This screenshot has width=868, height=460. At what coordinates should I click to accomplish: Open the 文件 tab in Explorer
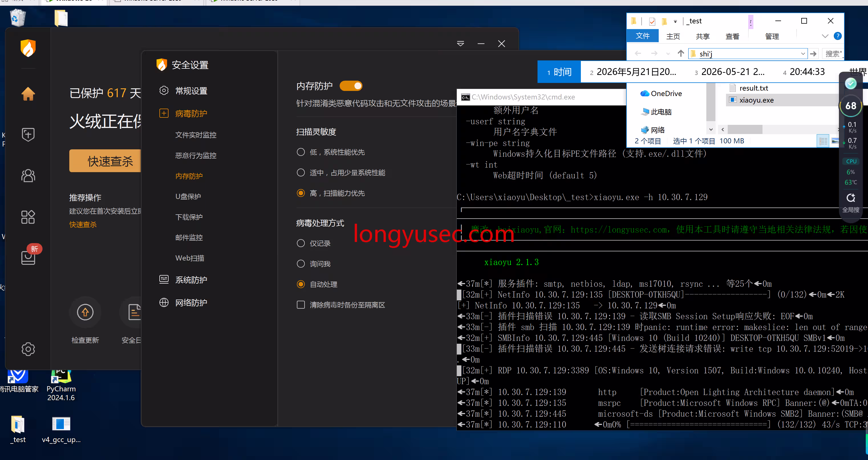coord(642,36)
